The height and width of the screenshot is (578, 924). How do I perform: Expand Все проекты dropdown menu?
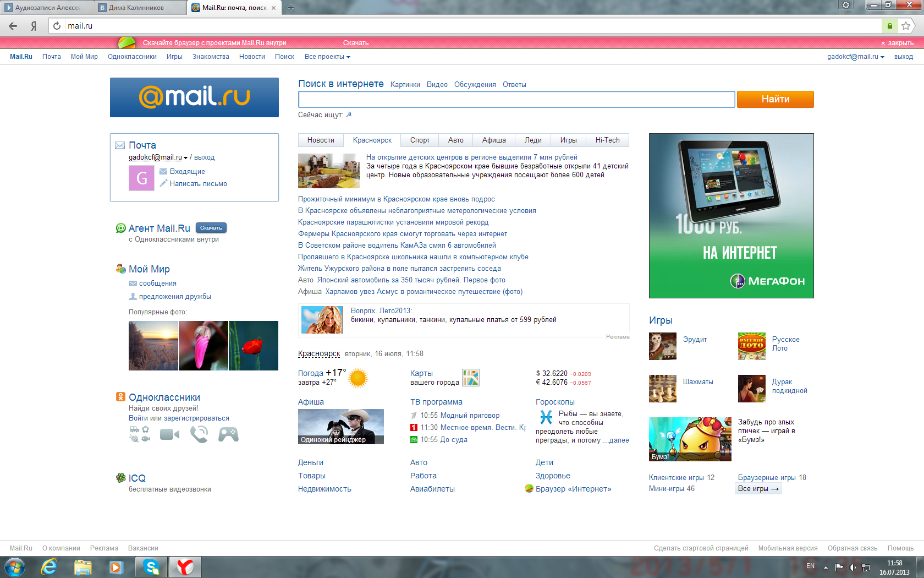click(327, 57)
